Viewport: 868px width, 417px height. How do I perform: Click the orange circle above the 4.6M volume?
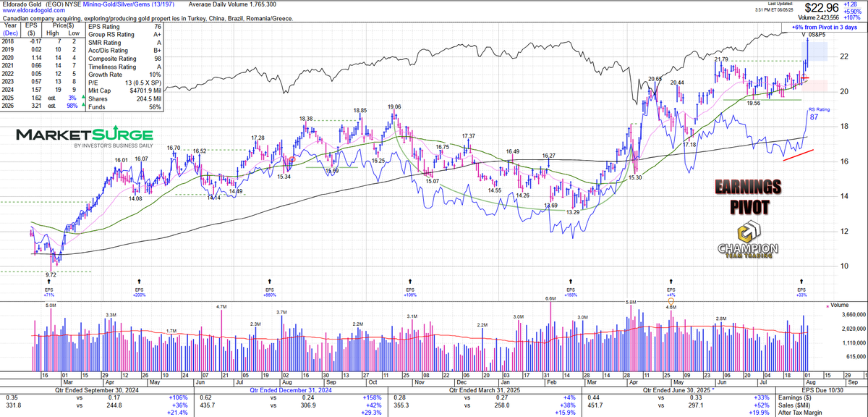tap(671, 301)
